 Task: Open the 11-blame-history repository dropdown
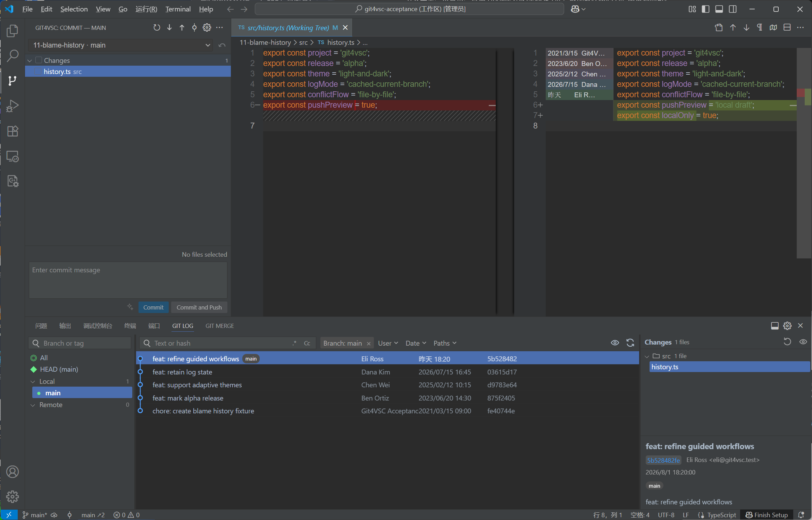point(120,45)
